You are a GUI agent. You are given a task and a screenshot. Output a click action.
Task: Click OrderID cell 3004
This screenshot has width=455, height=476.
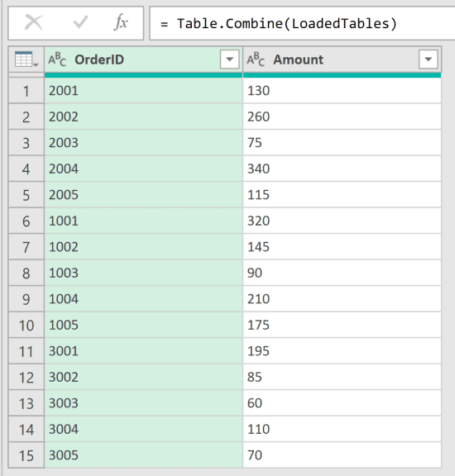point(143,429)
